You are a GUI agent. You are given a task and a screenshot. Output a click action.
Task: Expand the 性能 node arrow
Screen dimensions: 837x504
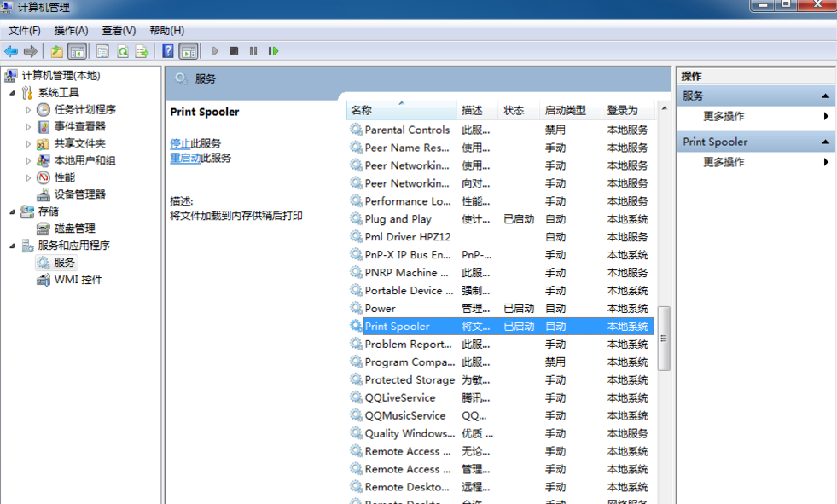(28, 177)
